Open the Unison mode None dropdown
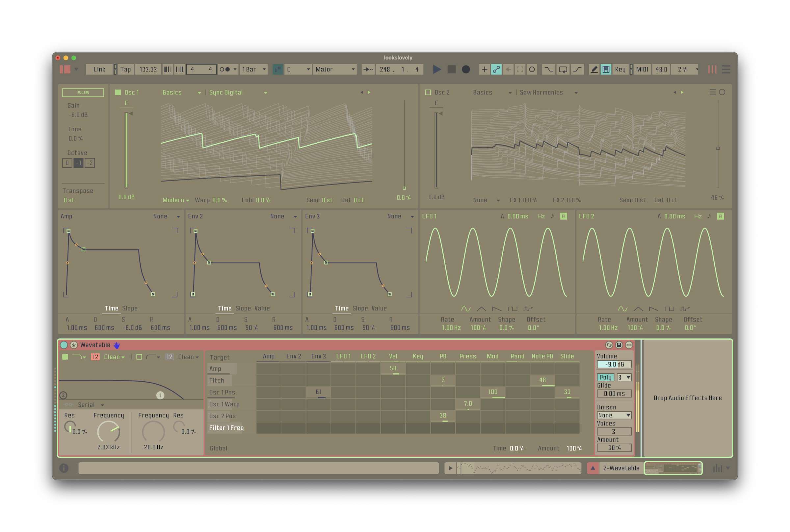 point(614,415)
